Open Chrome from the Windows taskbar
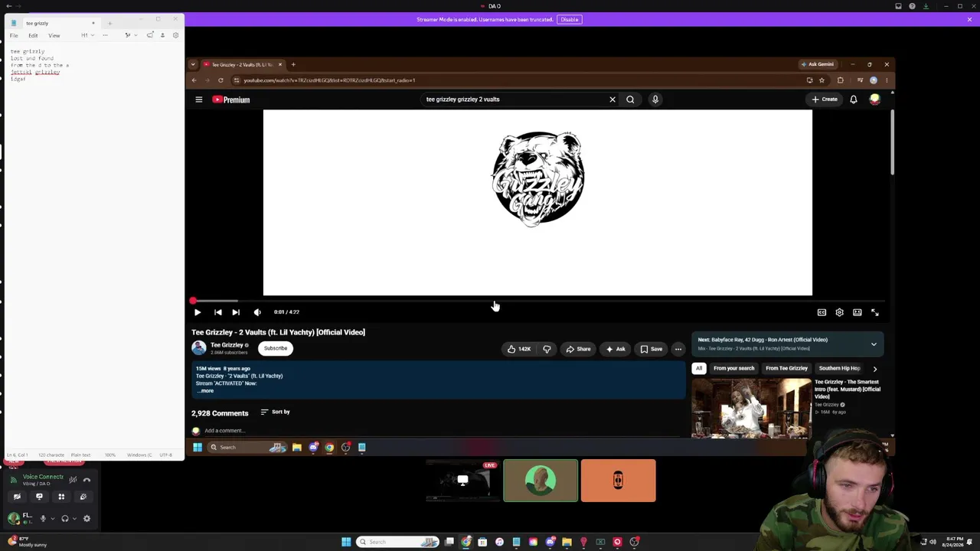Viewport: 980px width, 551px height. [x=465, y=542]
